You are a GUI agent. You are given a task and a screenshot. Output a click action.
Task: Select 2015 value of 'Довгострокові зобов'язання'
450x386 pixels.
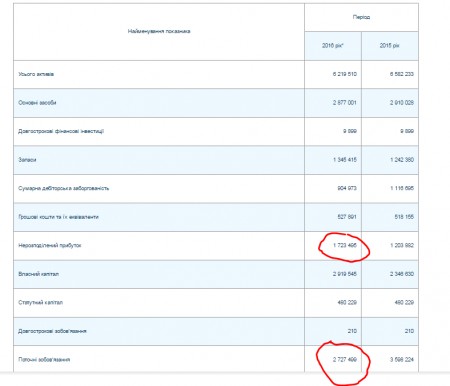409,331
